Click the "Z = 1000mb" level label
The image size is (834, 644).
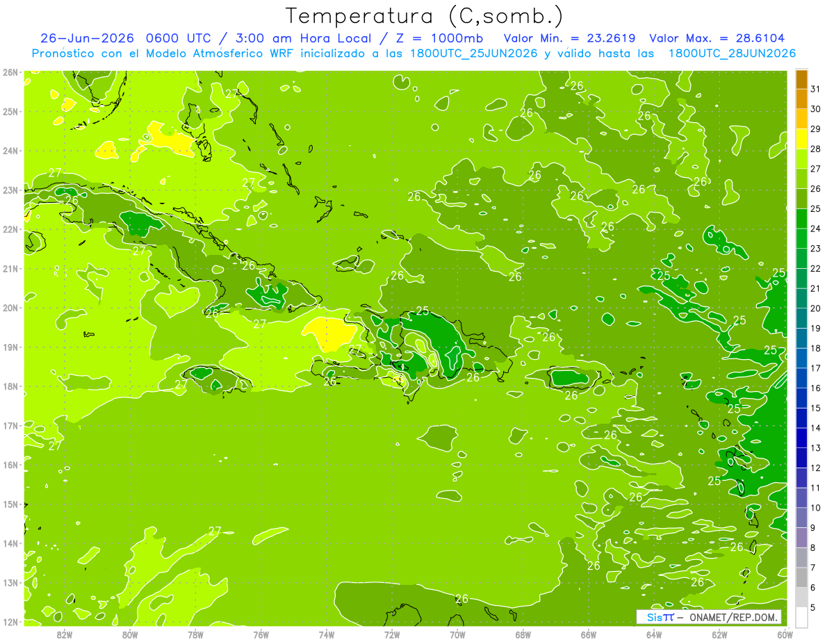tap(439, 38)
